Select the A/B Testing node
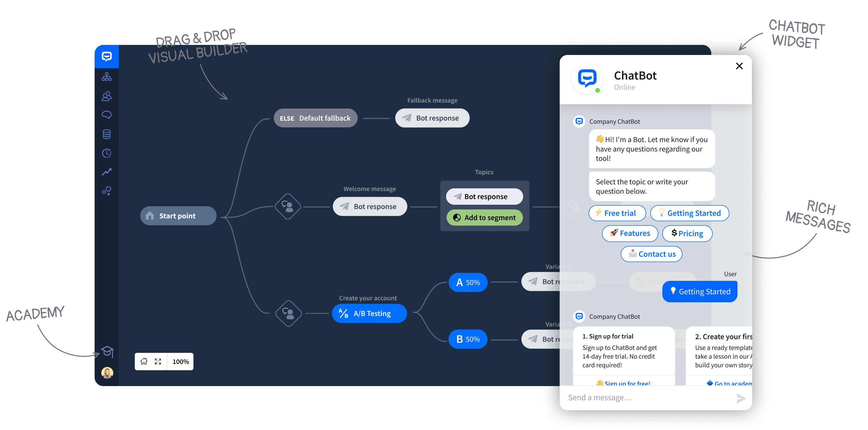Viewport: 868px width, 430px height. point(369,313)
